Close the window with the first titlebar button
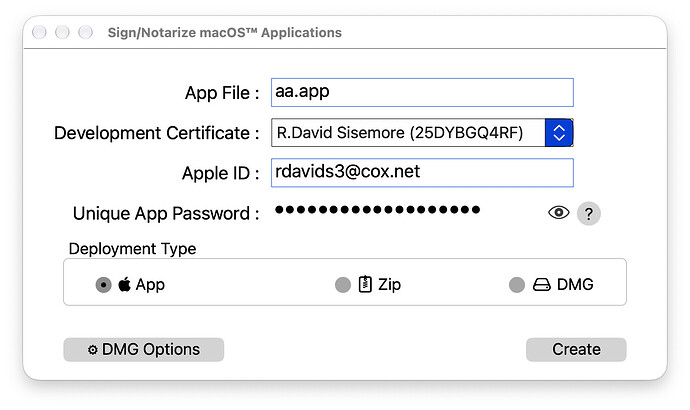690x410 pixels. [39, 32]
